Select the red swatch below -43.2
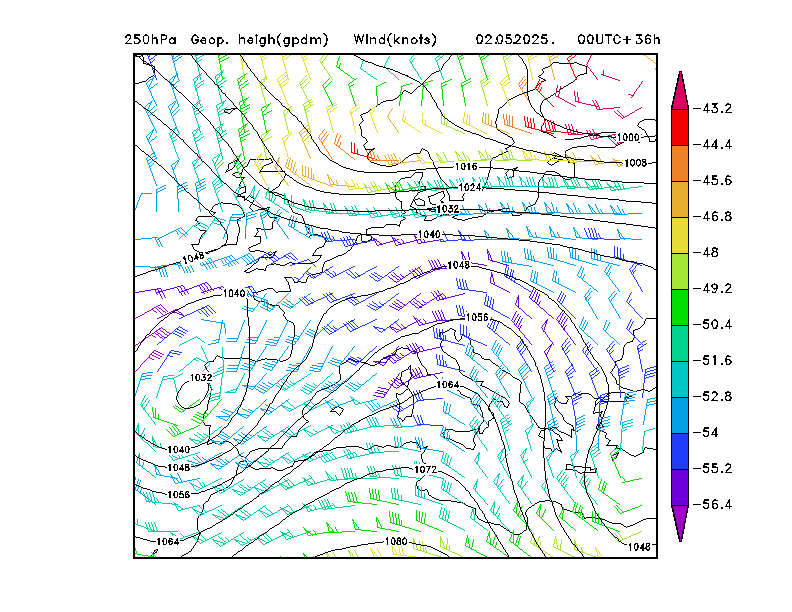 tap(680, 127)
